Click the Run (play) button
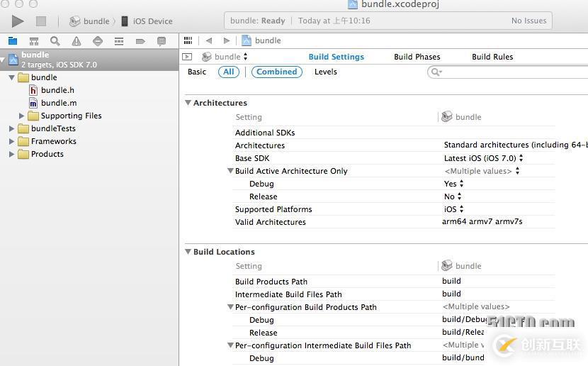Screen dimensions: 588x366 coord(18,21)
